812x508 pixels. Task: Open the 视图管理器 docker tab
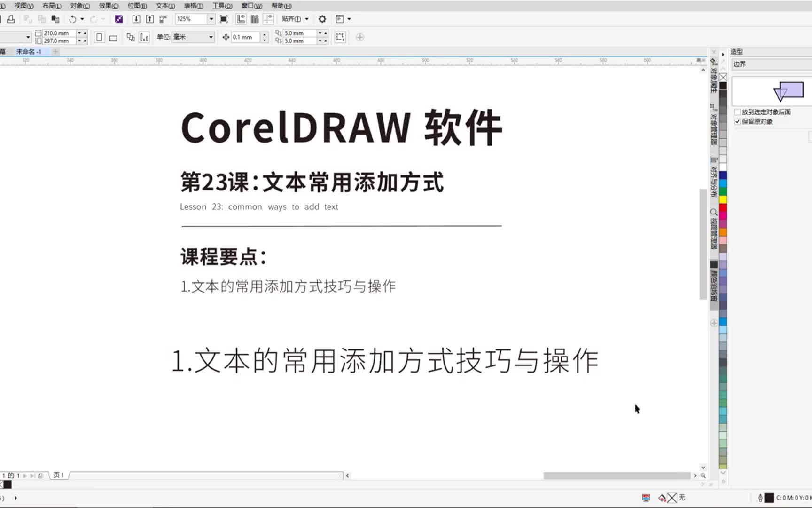pos(714,229)
